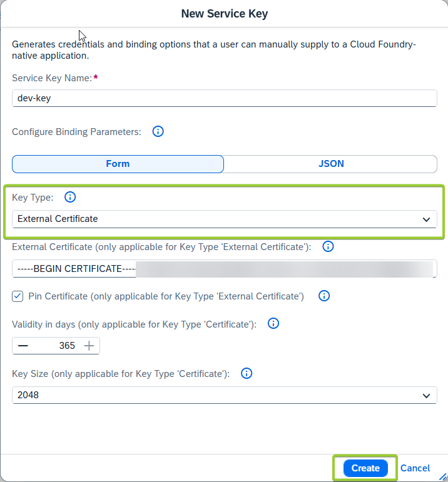The image size is (448, 482).
Task: Click the Key Type info icon
Action: (70, 198)
